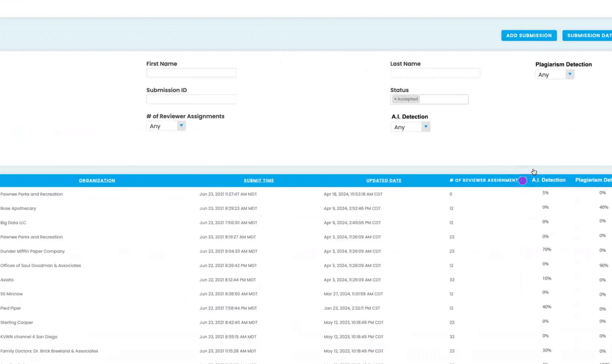Image resolution: width=612 pixels, height=364 pixels.
Task: Sort by # OF REVIEWER ASSIGNMENTS header
Action: pos(484,180)
